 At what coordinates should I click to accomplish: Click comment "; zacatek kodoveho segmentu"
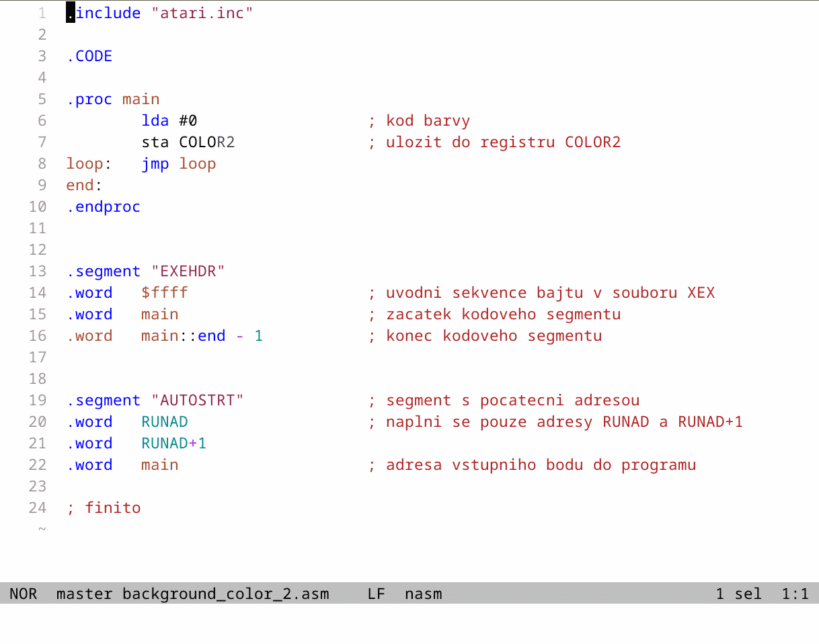point(494,314)
